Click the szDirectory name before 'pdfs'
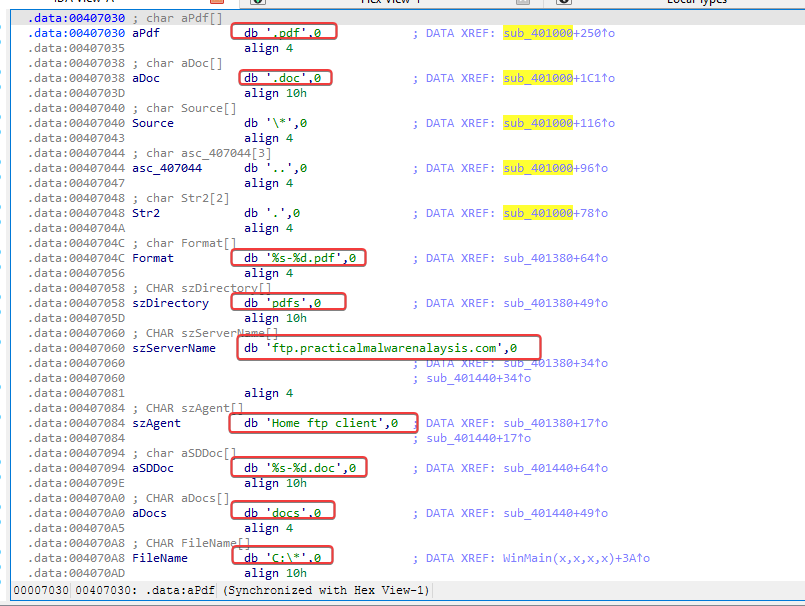Viewport: 805px width, 606px height. point(170,304)
